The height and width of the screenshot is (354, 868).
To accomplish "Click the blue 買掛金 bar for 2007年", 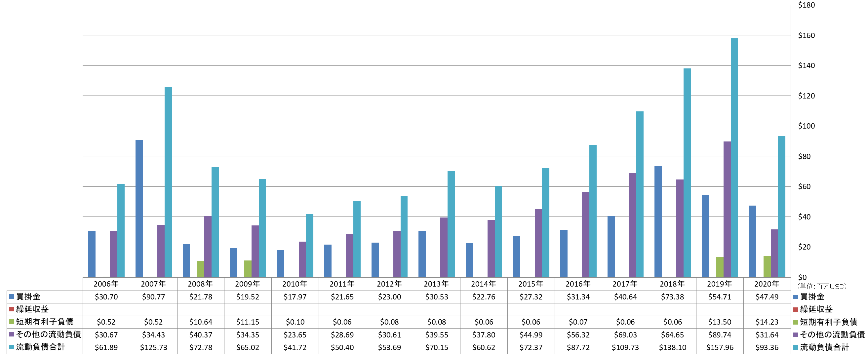I will tap(139, 209).
